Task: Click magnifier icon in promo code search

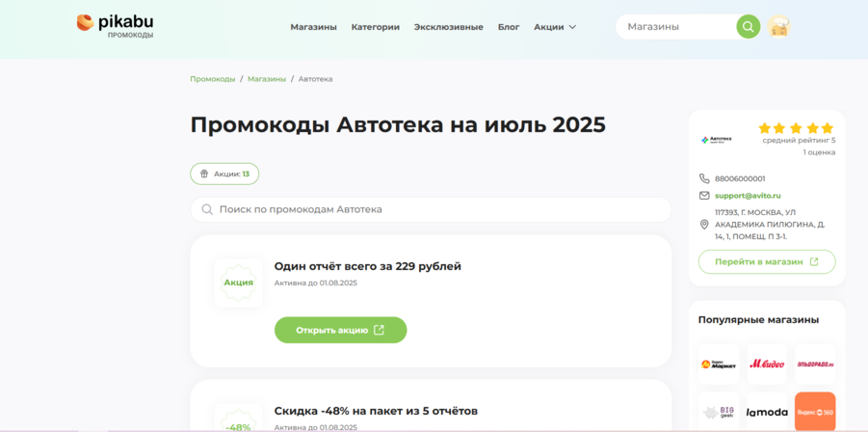Action: (x=207, y=210)
